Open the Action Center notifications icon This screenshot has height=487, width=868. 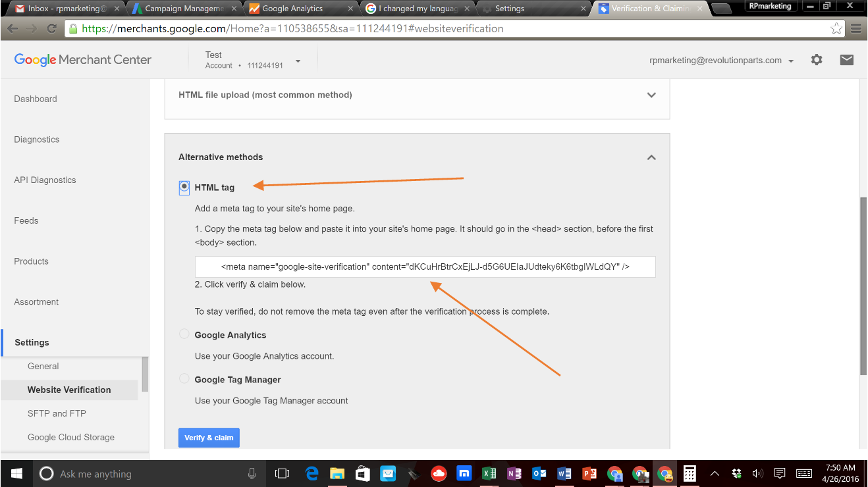tap(780, 473)
